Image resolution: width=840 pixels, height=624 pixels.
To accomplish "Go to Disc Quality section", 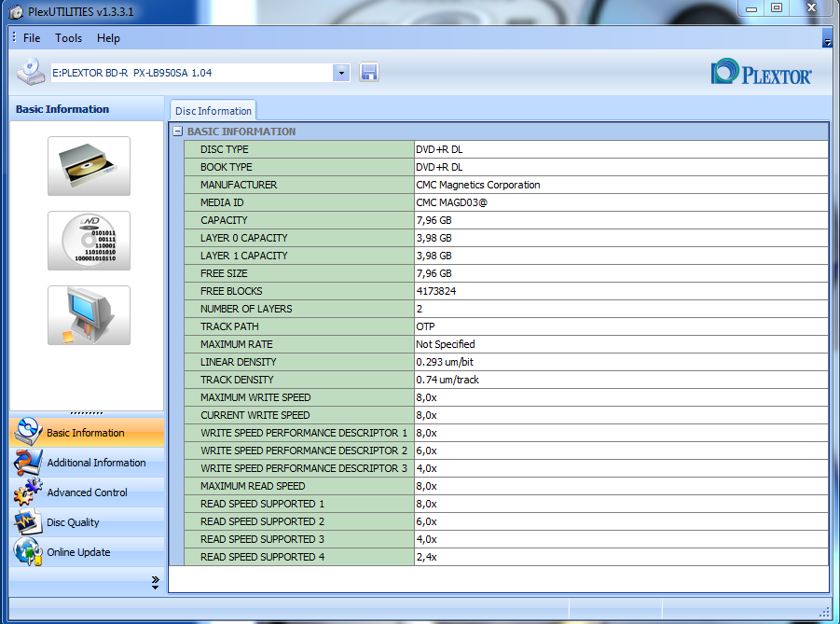I will [x=87, y=522].
